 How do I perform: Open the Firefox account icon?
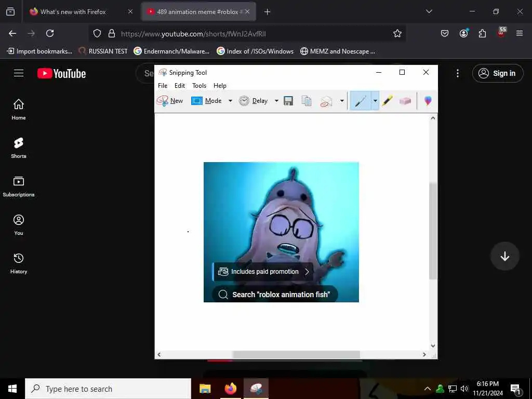tap(464, 33)
